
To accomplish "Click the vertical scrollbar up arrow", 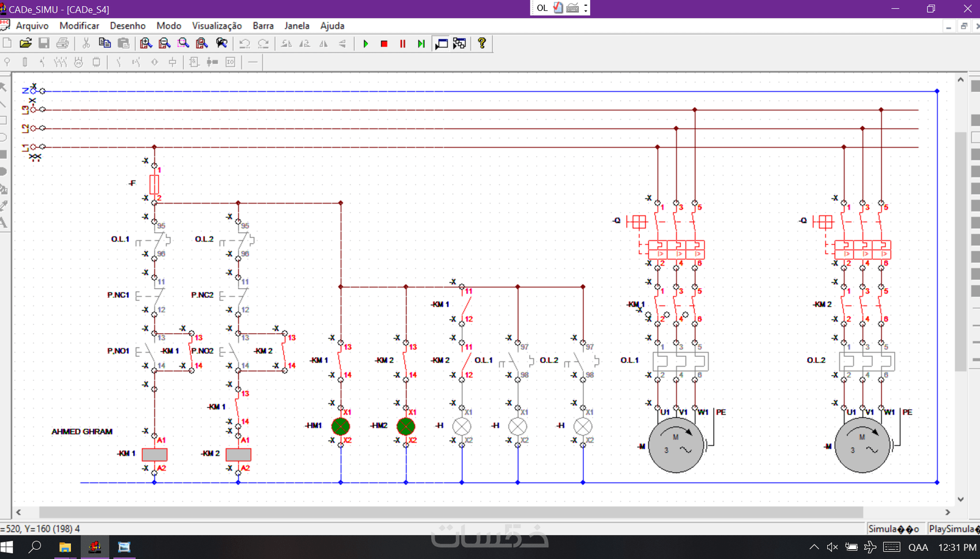I will pos(960,80).
